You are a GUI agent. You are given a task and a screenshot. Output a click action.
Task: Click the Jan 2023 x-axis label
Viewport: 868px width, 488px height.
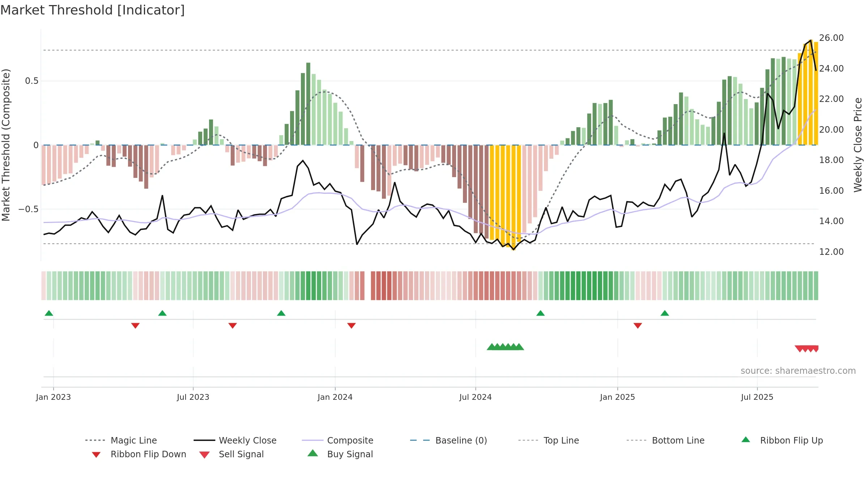click(53, 397)
